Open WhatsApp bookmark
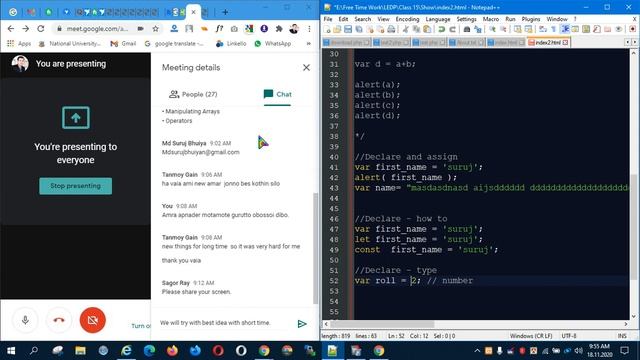Screen dimensions: 640x360 [272, 43]
